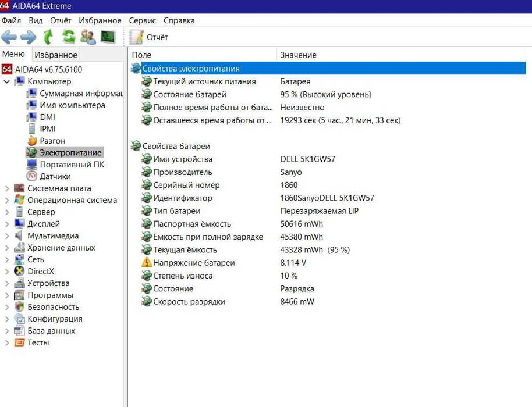Select the Электропитание tree item

pyautogui.click(x=65, y=152)
